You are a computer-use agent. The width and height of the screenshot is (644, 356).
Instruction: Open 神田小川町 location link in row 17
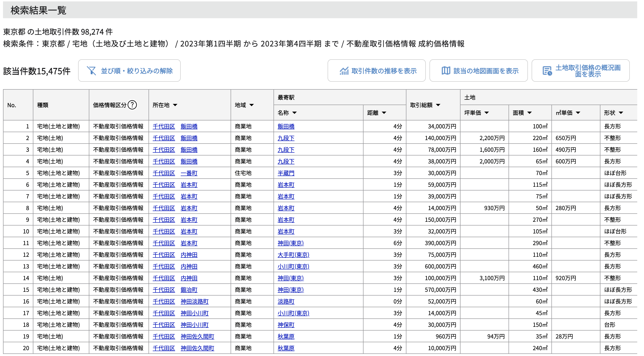click(195, 314)
